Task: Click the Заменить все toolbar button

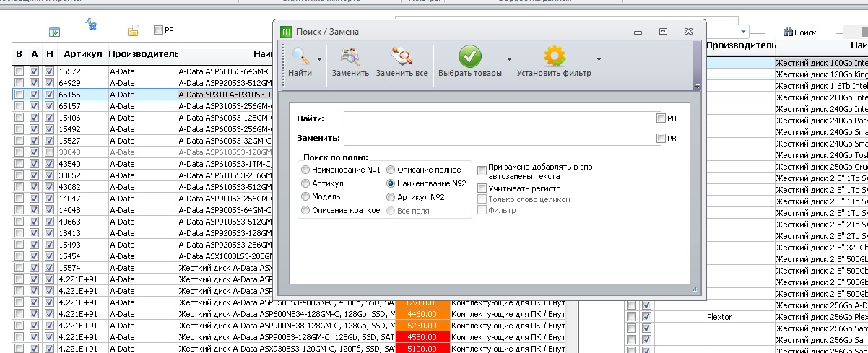Action: pyautogui.click(x=402, y=61)
